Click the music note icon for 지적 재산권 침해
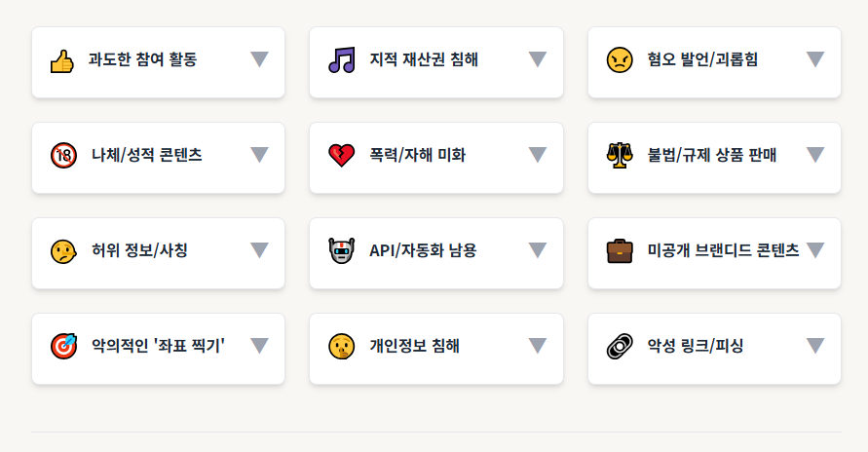Screen dimensions: 868x452 (342, 59)
